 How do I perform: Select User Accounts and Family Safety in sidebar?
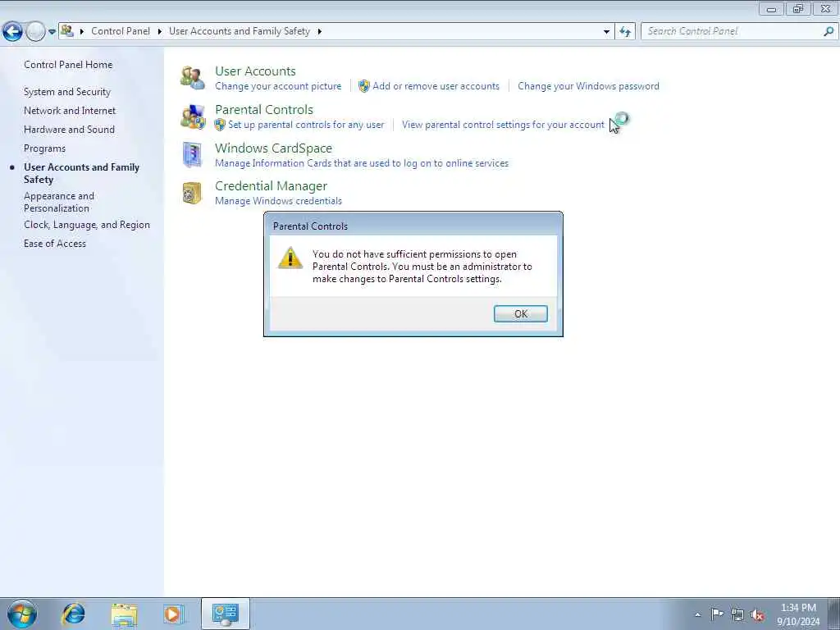81,174
